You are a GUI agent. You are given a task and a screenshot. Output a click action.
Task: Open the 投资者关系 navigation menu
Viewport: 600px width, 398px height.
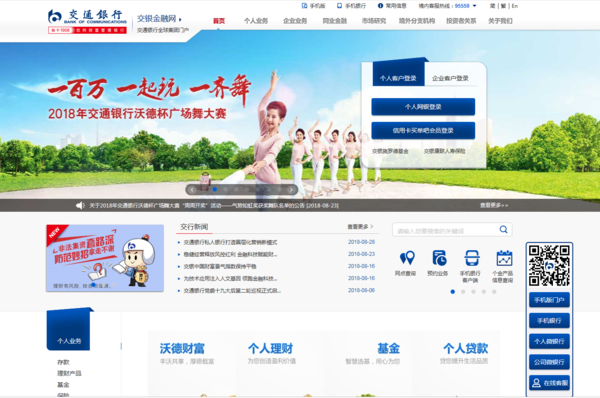click(x=461, y=21)
